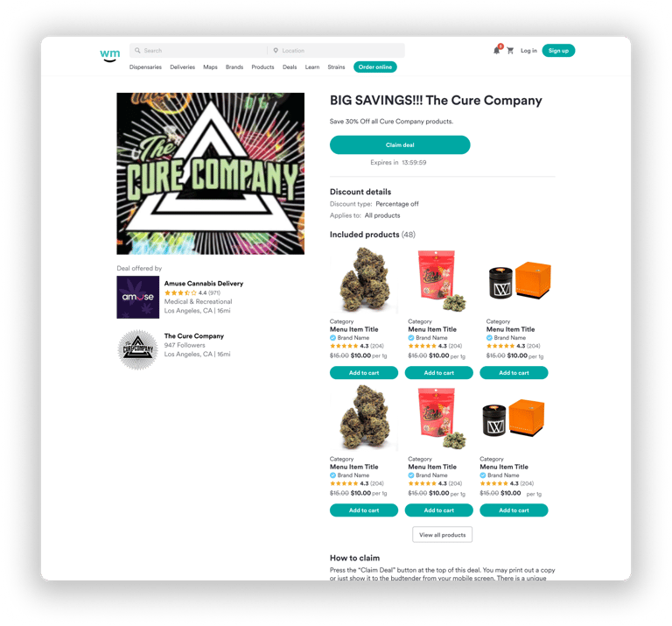
Task: Click the search magnifier icon
Action: (137, 51)
